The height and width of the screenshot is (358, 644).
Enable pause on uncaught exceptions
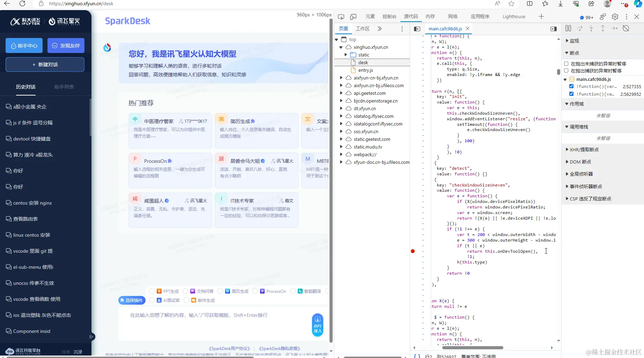pos(566,63)
